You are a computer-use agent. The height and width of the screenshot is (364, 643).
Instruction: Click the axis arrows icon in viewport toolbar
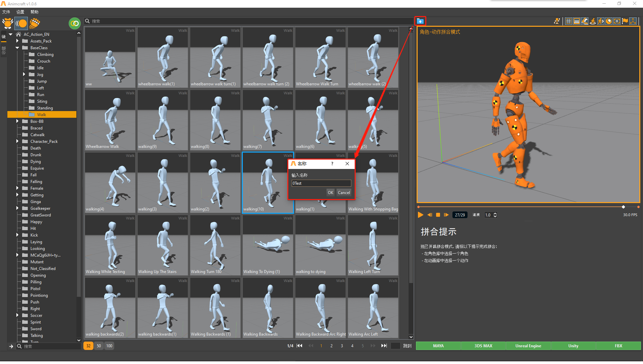coord(633,21)
